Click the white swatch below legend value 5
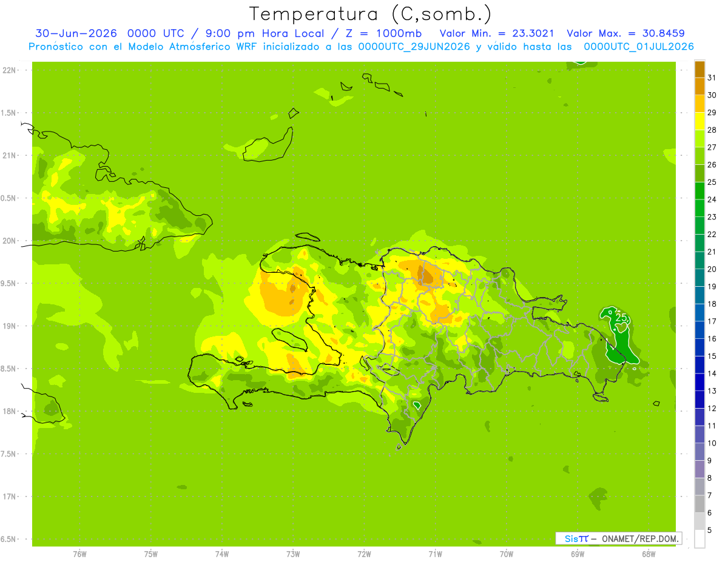The image size is (728, 562). [699, 539]
